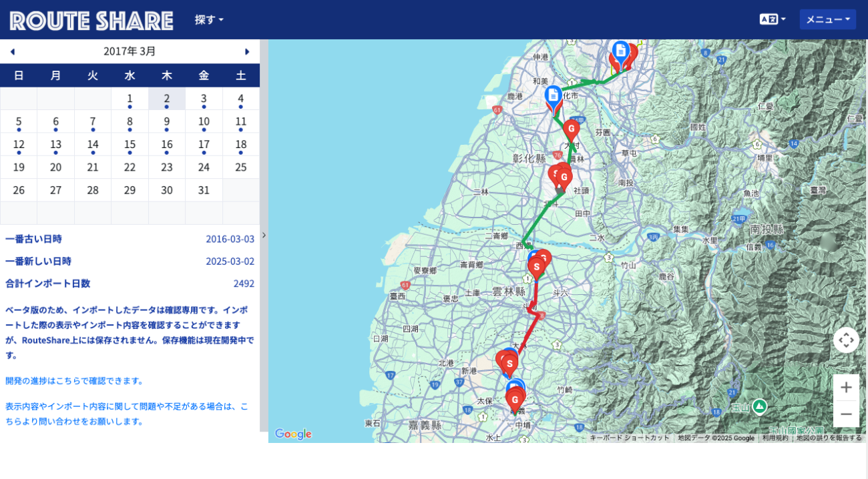This screenshot has width=868, height=479.
Task: Choose calendar date 24
Action: click(204, 167)
